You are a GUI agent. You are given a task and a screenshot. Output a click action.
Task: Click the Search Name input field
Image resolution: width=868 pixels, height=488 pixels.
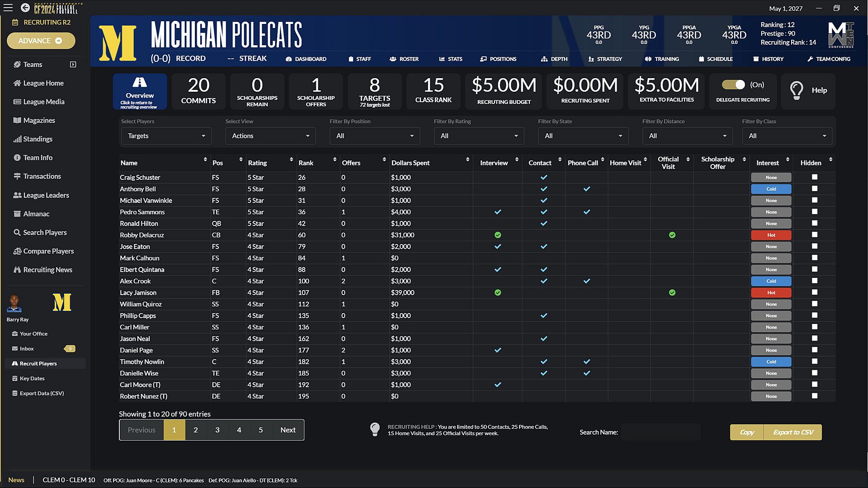(660, 432)
